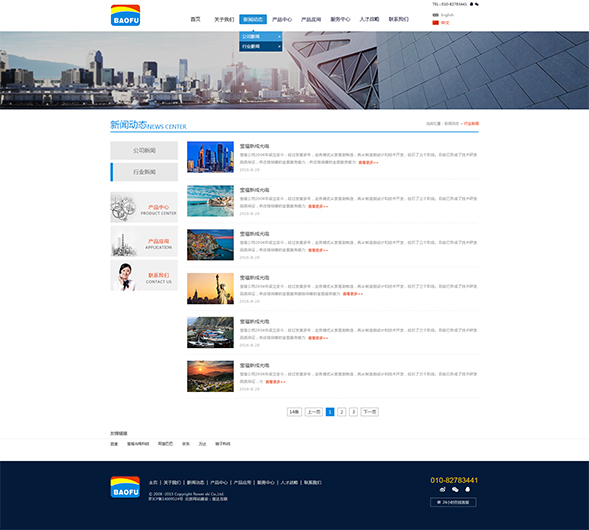Open the WeChat icon beside the header phone number
The width and height of the screenshot is (589, 530).
tap(477, 4)
